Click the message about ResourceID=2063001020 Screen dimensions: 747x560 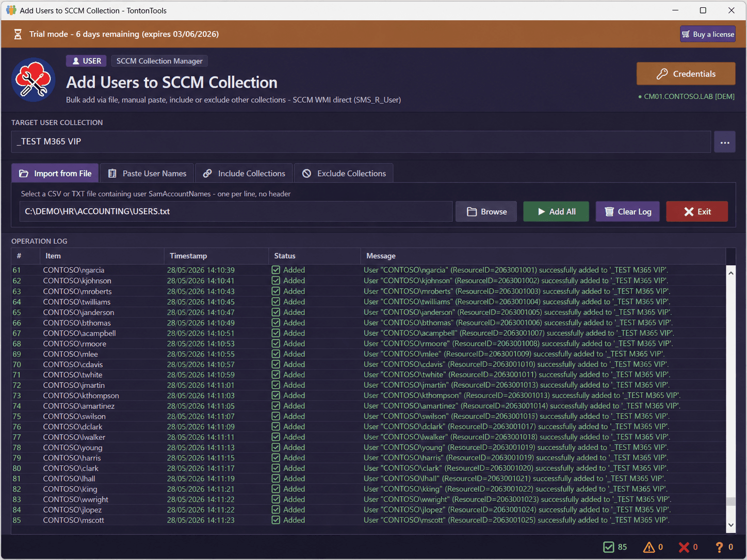(x=516, y=468)
